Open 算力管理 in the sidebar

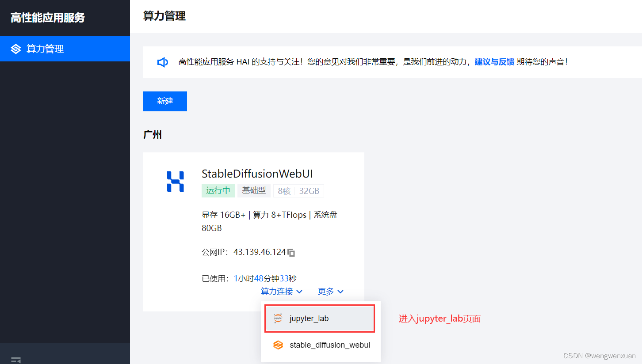(65, 49)
